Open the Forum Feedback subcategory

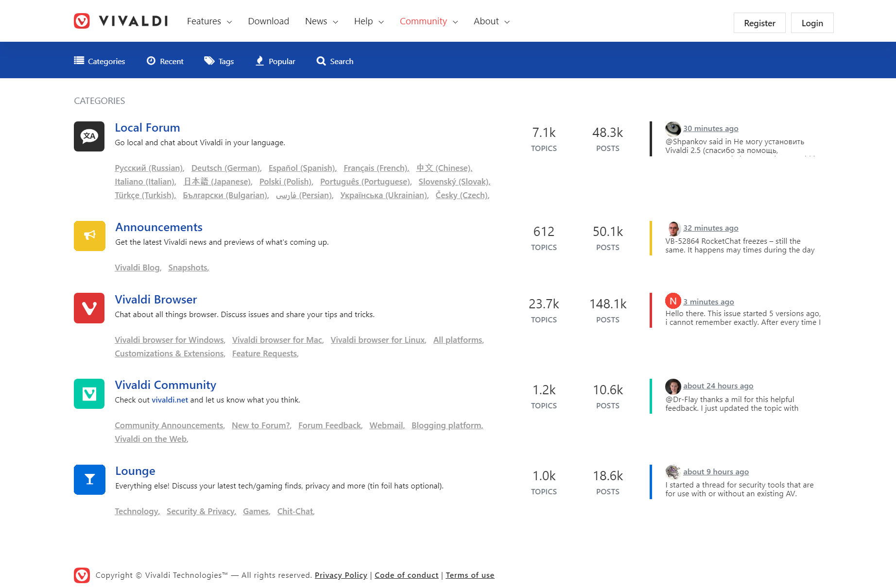tap(330, 425)
